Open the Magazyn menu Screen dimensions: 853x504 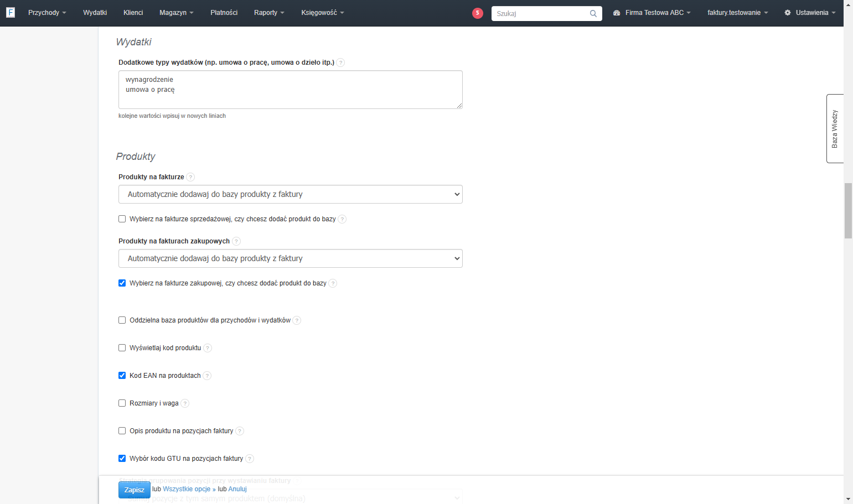point(177,13)
